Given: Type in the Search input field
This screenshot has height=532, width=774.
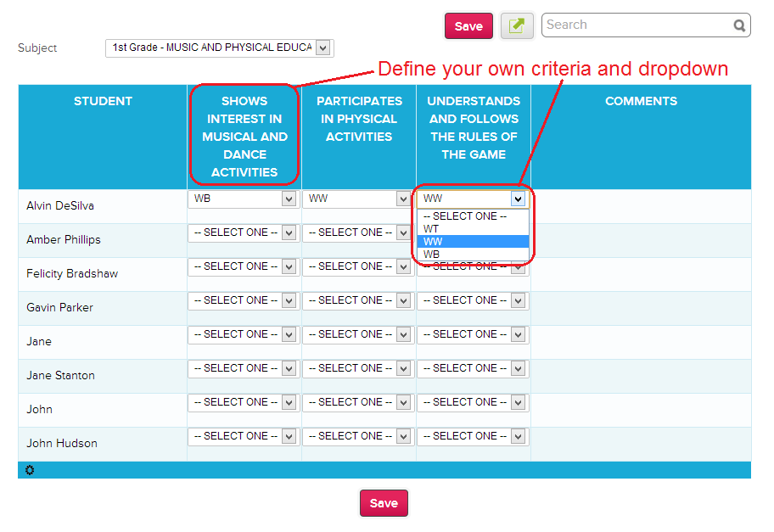Looking at the screenshot, I should coord(637,25).
